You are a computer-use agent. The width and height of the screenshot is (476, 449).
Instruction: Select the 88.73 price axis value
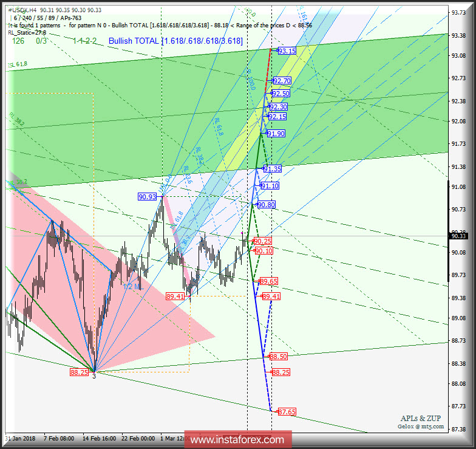pos(458,340)
